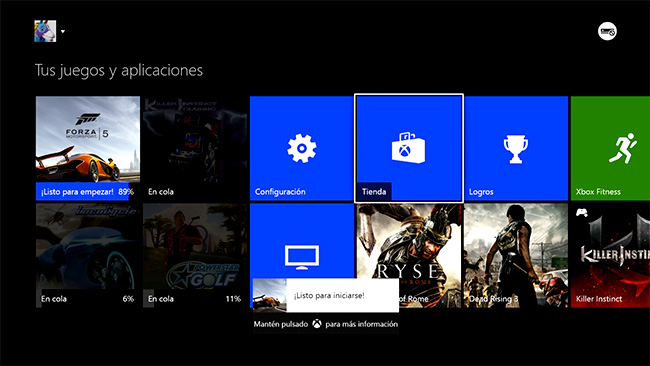Click the circular controller status icon top right
This screenshot has width=650, height=366.
pyautogui.click(x=607, y=31)
